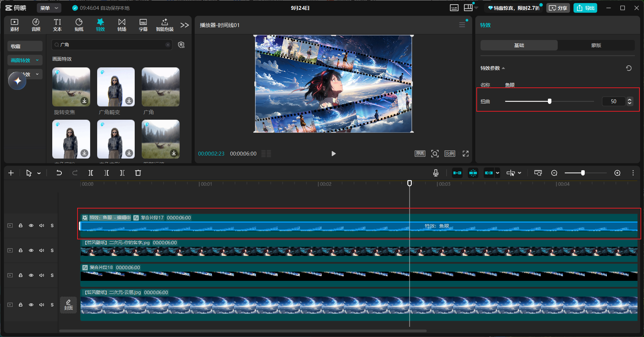Click the split clip tool
This screenshot has height=337, width=644.
pos(90,173)
